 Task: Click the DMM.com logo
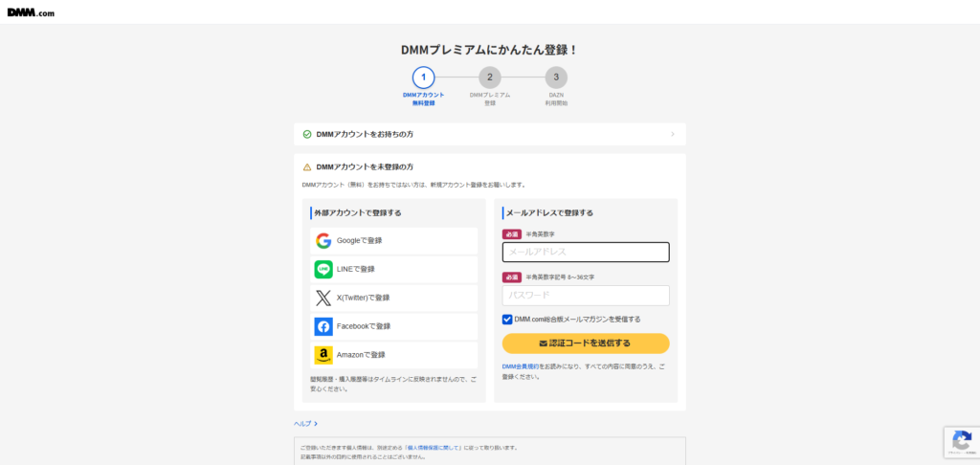click(33, 11)
